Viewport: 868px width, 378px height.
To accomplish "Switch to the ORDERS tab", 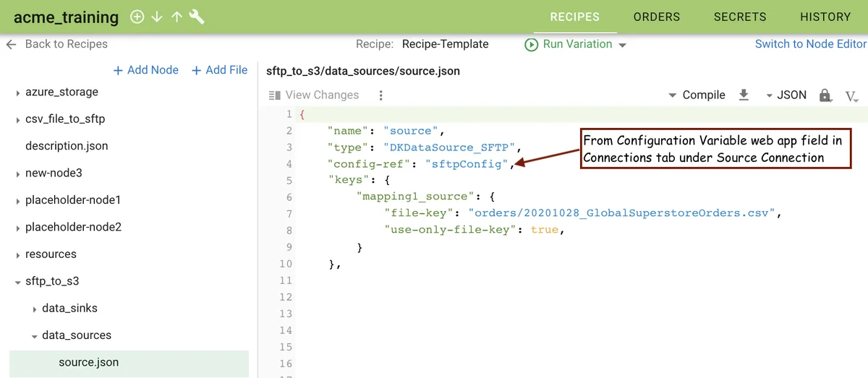I will click(656, 17).
